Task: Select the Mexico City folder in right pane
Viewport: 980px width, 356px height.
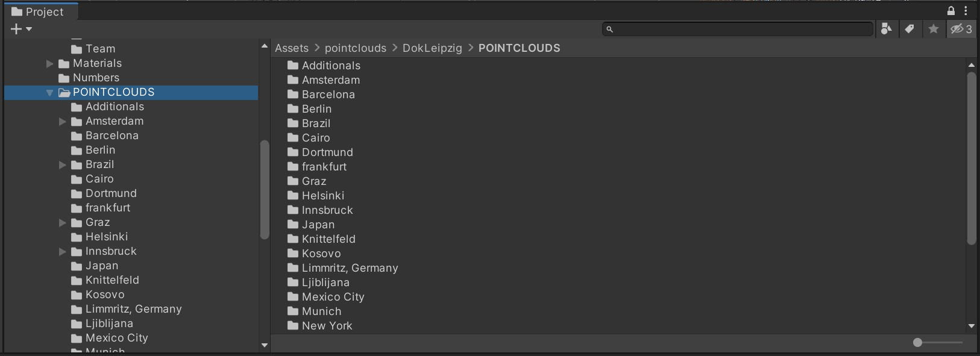Action: pos(333,297)
